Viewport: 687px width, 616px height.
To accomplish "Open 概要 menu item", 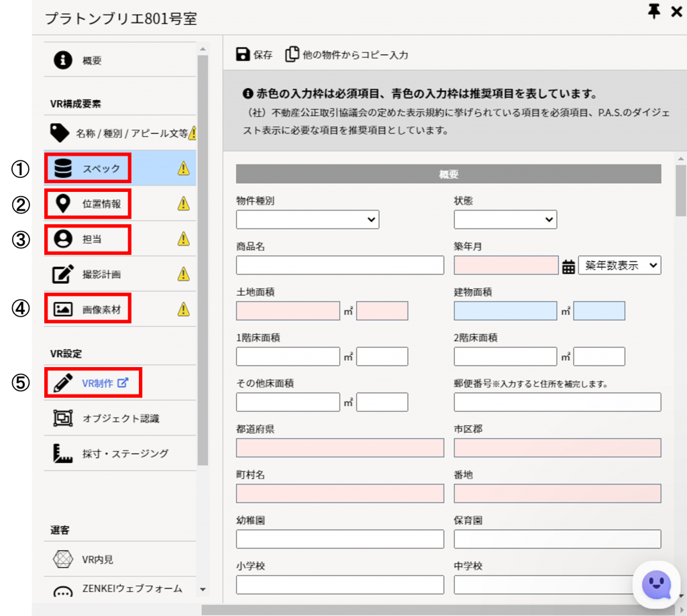I will [x=119, y=60].
